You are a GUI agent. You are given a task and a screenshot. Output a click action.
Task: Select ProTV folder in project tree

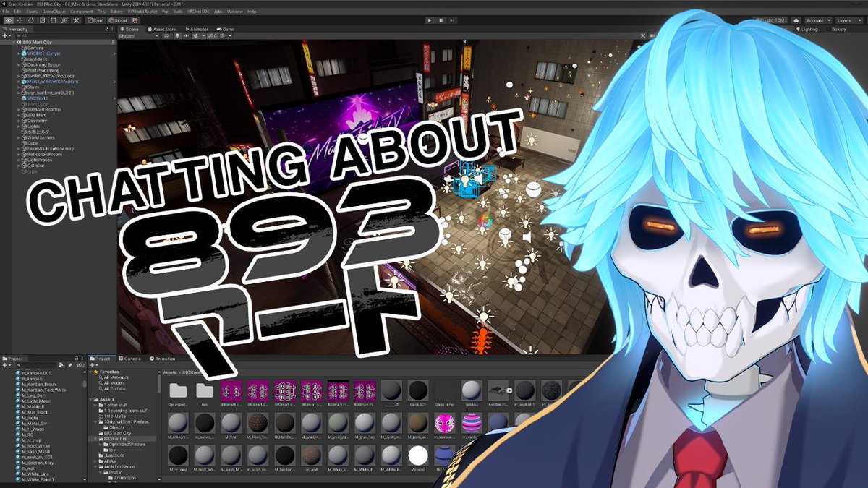[x=116, y=472]
